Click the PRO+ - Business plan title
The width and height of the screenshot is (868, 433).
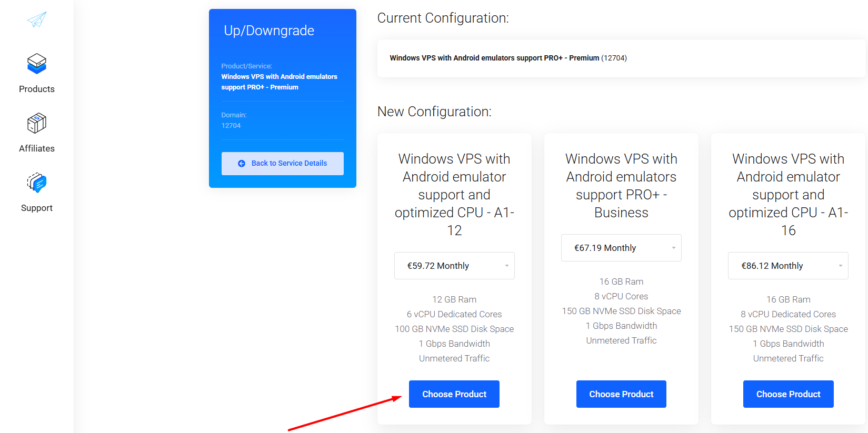click(621, 186)
